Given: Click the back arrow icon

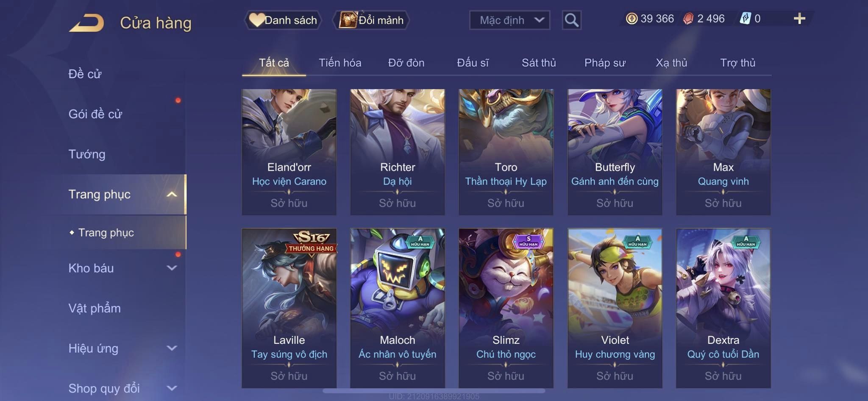Looking at the screenshot, I should click(x=87, y=22).
